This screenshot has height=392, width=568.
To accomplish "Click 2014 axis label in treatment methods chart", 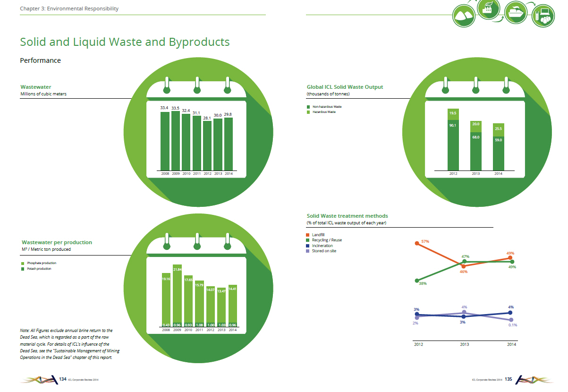I will pos(511,345).
